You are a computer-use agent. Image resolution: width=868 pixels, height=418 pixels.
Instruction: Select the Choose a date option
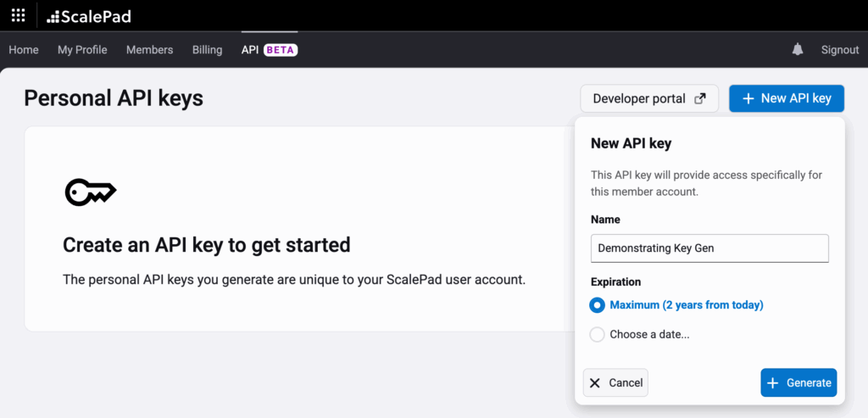[598, 334]
